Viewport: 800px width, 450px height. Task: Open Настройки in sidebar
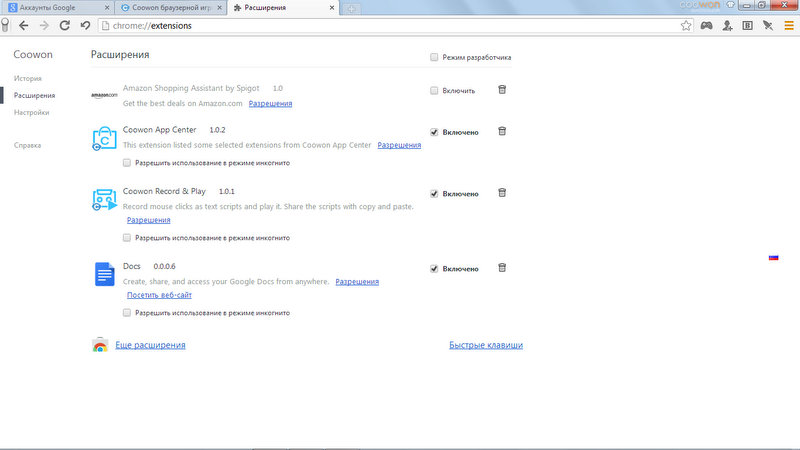32,112
